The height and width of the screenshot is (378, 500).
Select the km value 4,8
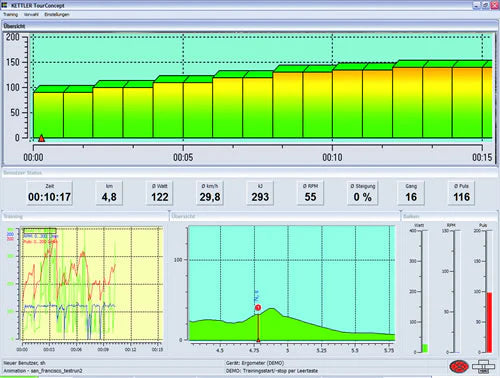tap(109, 197)
